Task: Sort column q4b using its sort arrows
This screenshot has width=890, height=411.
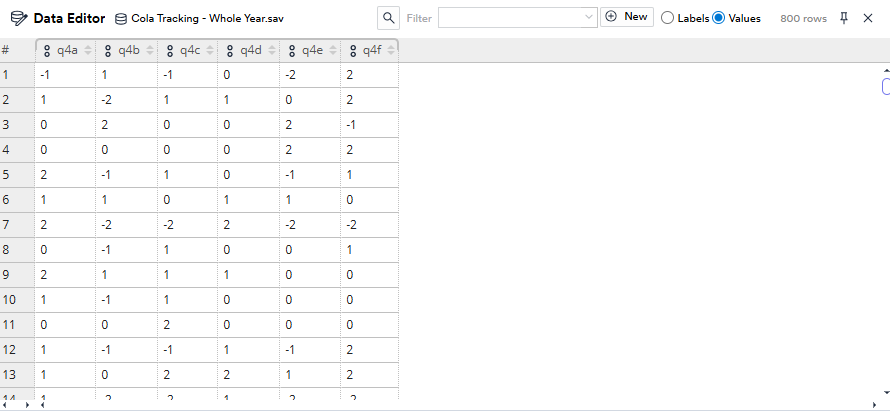Action: click(148, 51)
